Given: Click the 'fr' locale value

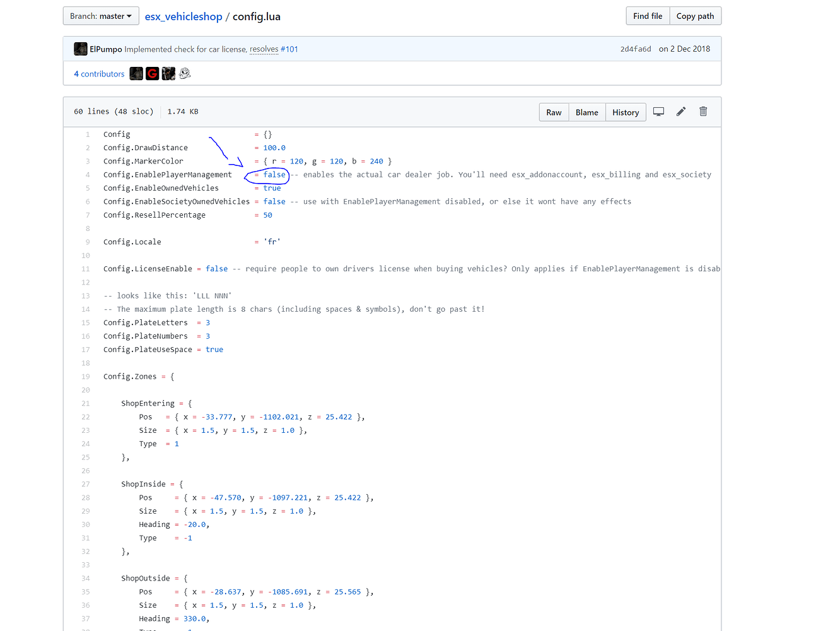Looking at the screenshot, I should coord(272,242).
